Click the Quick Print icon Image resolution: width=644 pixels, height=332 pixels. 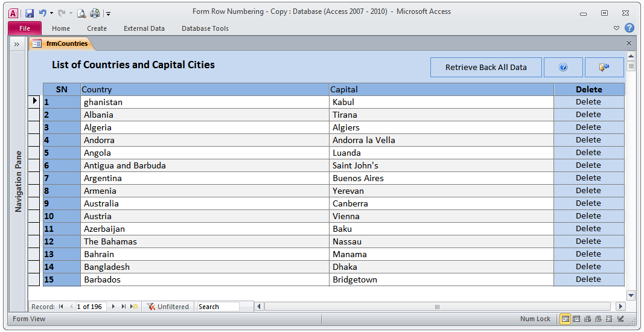click(95, 13)
